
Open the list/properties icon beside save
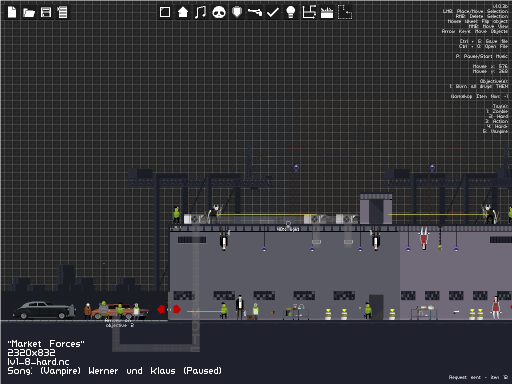tap(62, 12)
